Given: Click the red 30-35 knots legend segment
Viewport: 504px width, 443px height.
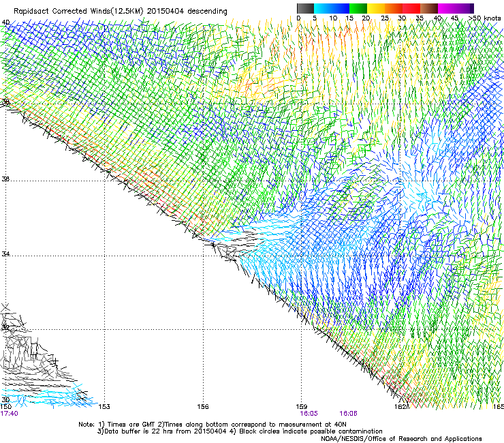Looking at the screenshot, I should pyautogui.click(x=411, y=8).
